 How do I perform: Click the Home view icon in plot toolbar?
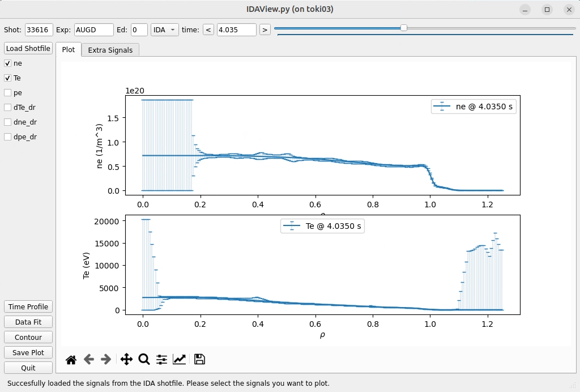click(x=70, y=359)
